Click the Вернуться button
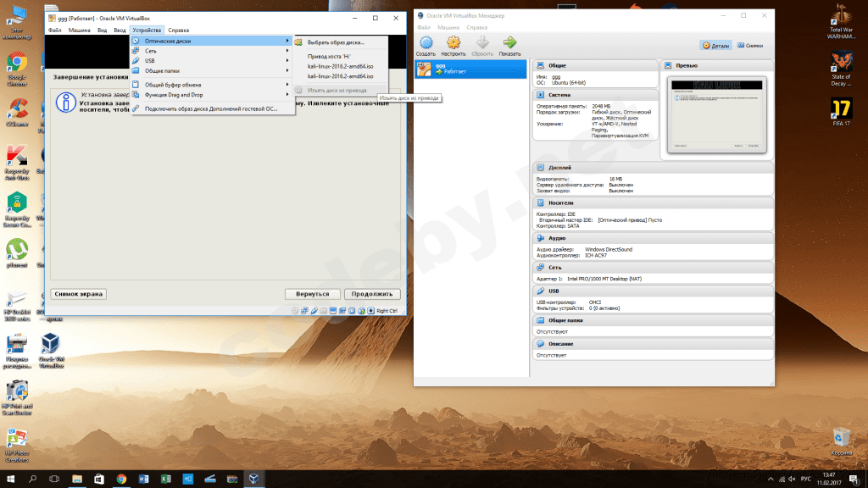868x488 pixels. (x=312, y=294)
